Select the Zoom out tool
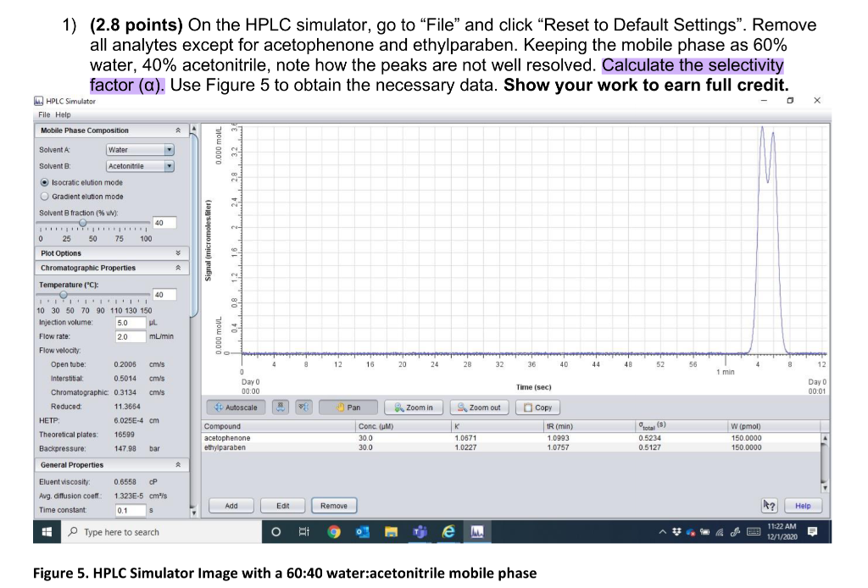868x588 pixels. [479, 407]
